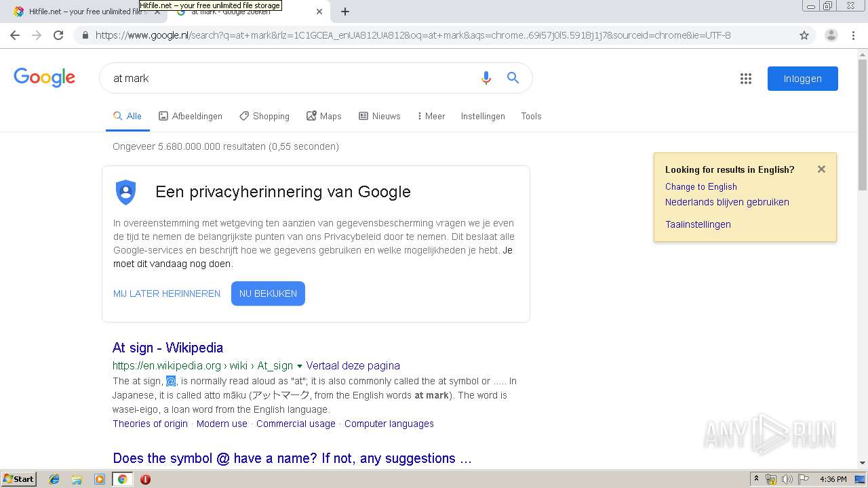Image resolution: width=868 pixels, height=488 pixels.
Task: Open the volume tray icon
Action: tap(787, 479)
